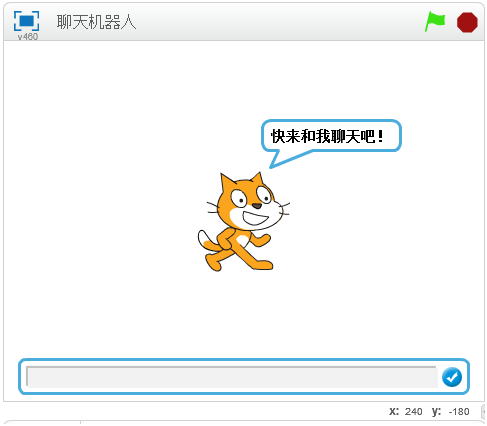Click the x: 240 coordinate readout

[405, 412]
